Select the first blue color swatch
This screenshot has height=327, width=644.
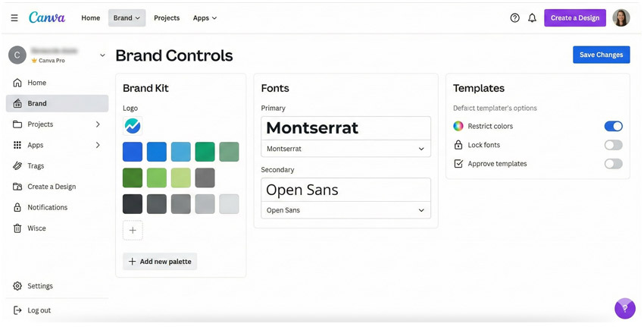(x=133, y=152)
